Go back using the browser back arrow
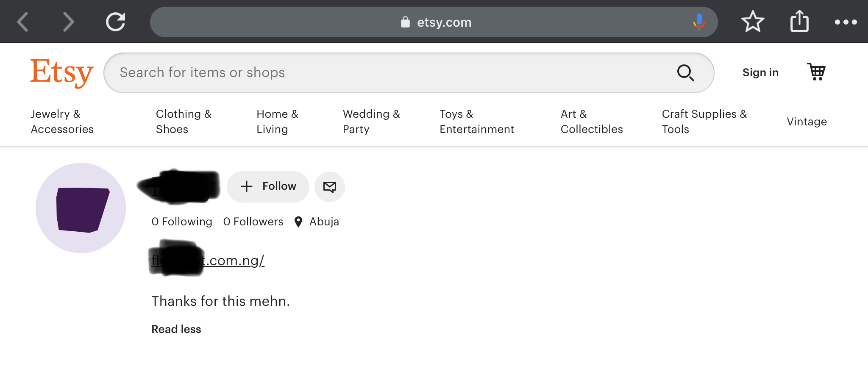Image resolution: width=868 pixels, height=366 pixels. (23, 22)
